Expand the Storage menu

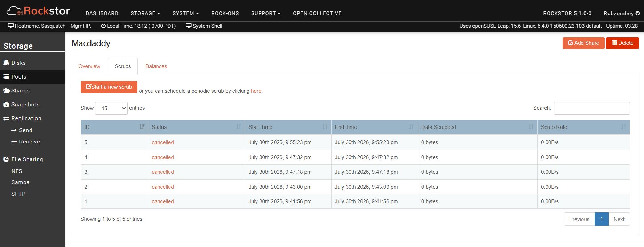(x=145, y=13)
